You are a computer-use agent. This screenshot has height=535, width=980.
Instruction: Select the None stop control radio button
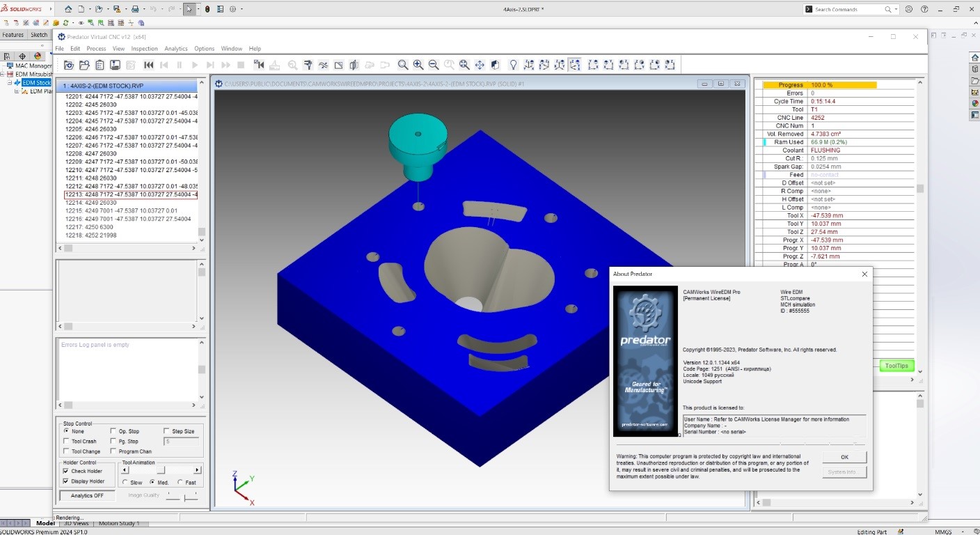tap(66, 431)
